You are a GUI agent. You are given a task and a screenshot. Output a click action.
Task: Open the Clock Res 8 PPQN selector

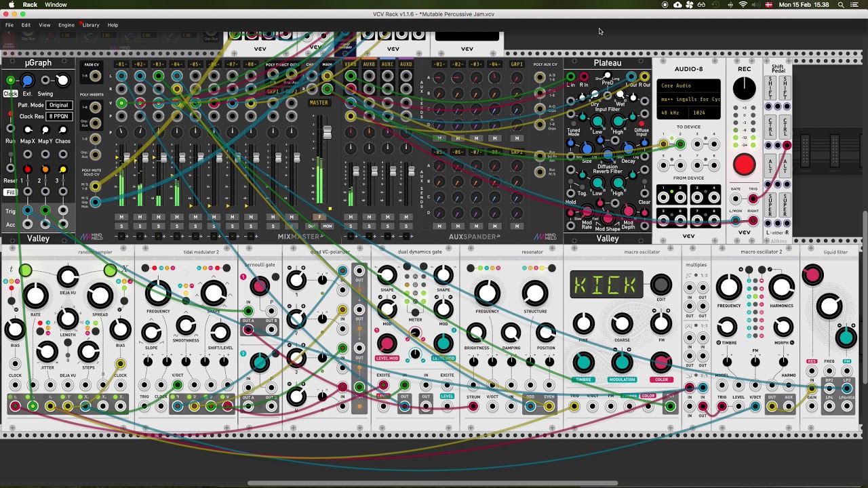coord(58,116)
